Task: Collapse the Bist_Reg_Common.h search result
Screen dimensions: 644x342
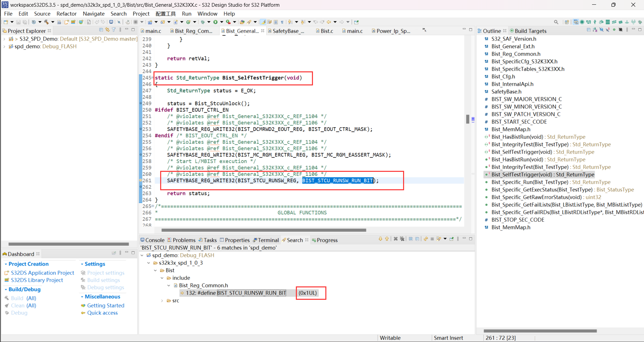Action: pos(169,285)
